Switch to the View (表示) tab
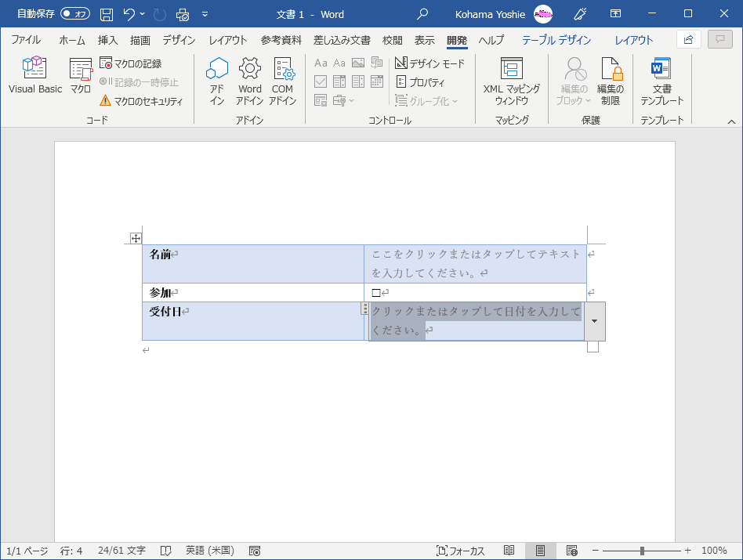743x560 pixels. coord(425,40)
